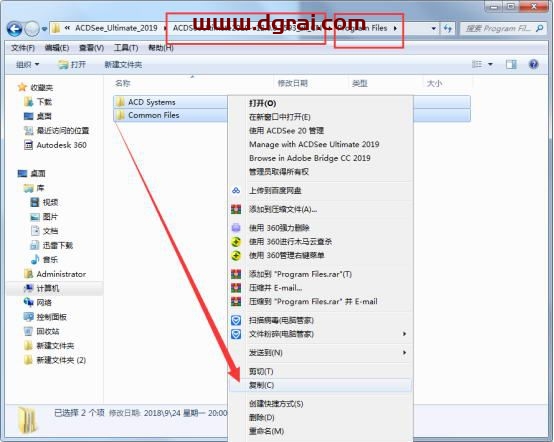
Task: Open Autodesk 360 in the sidebar
Action: (61, 145)
